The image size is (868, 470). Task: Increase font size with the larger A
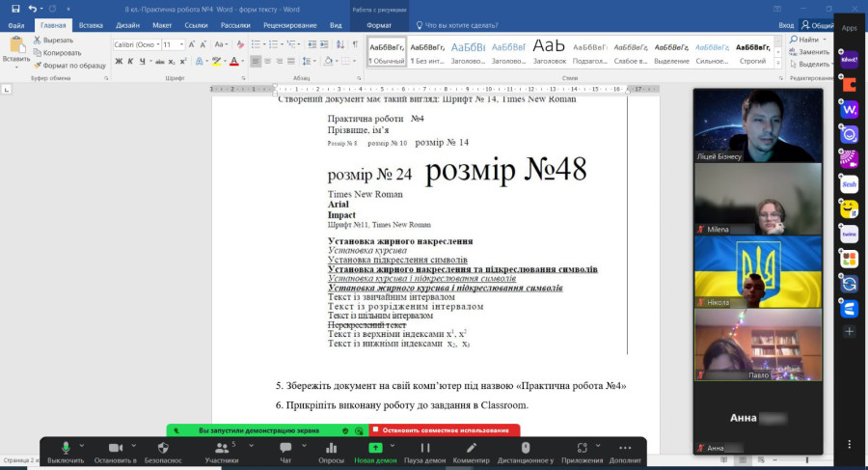(x=192, y=44)
